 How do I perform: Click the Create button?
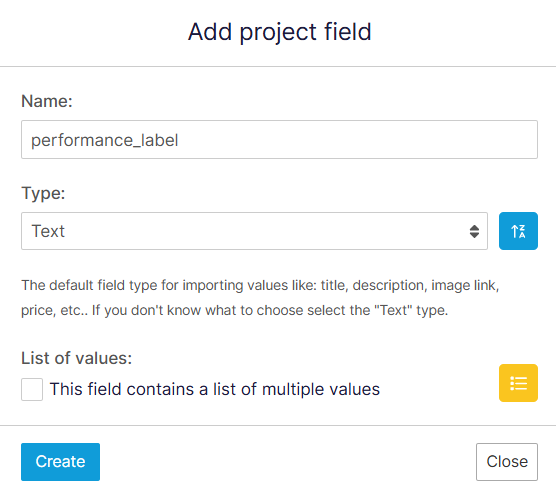[60, 462]
